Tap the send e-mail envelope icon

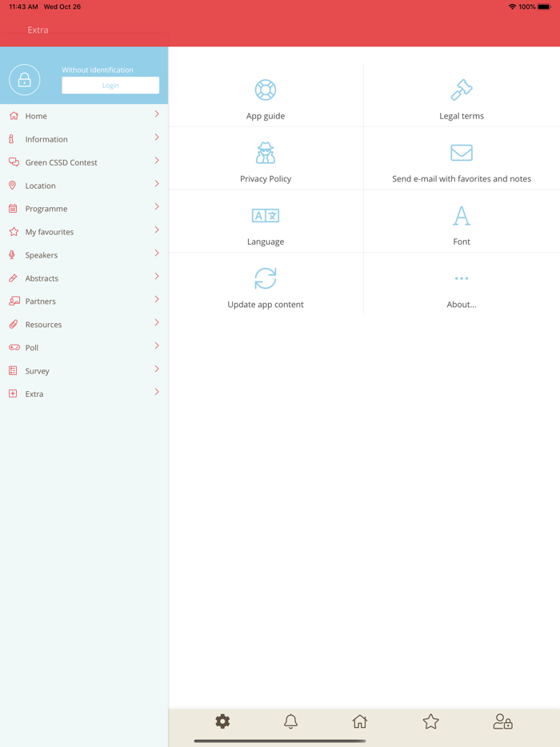(462, 153)
